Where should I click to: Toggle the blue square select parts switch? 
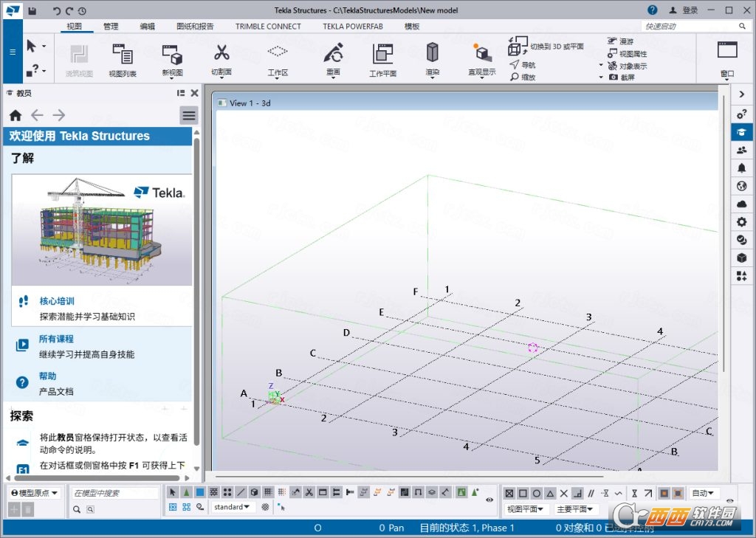pyautogui.click(x=199, y=492)
